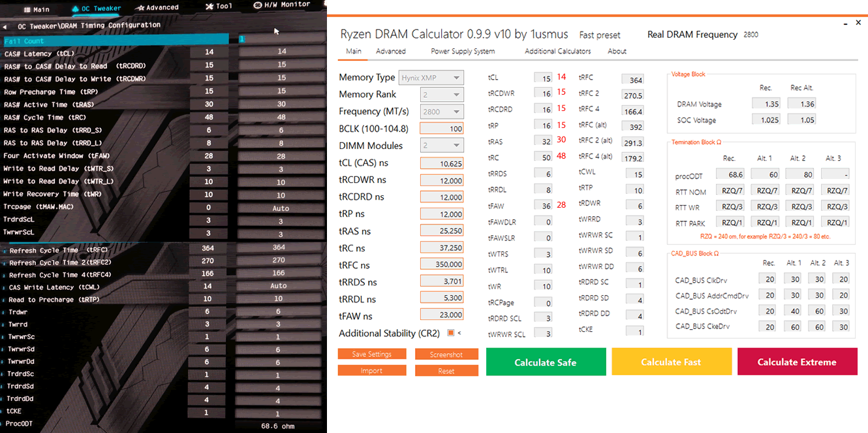Click the tFAW value 36 in calculator

point(543,206)
